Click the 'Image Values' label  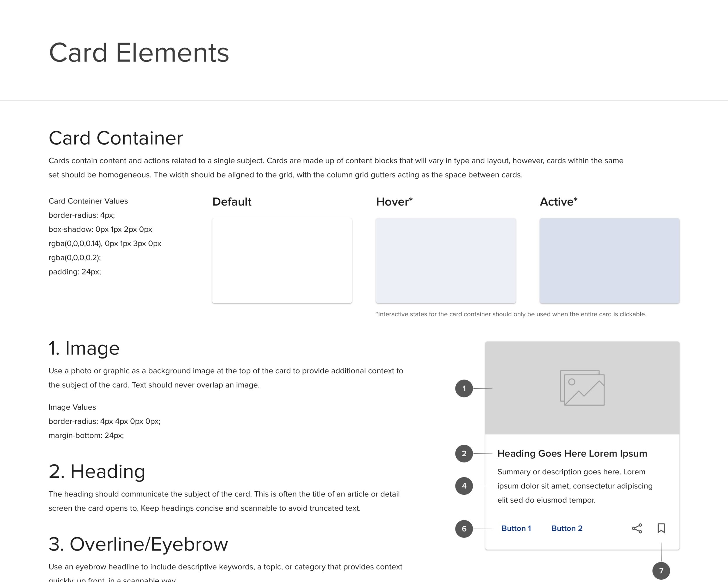click(72, 407)
